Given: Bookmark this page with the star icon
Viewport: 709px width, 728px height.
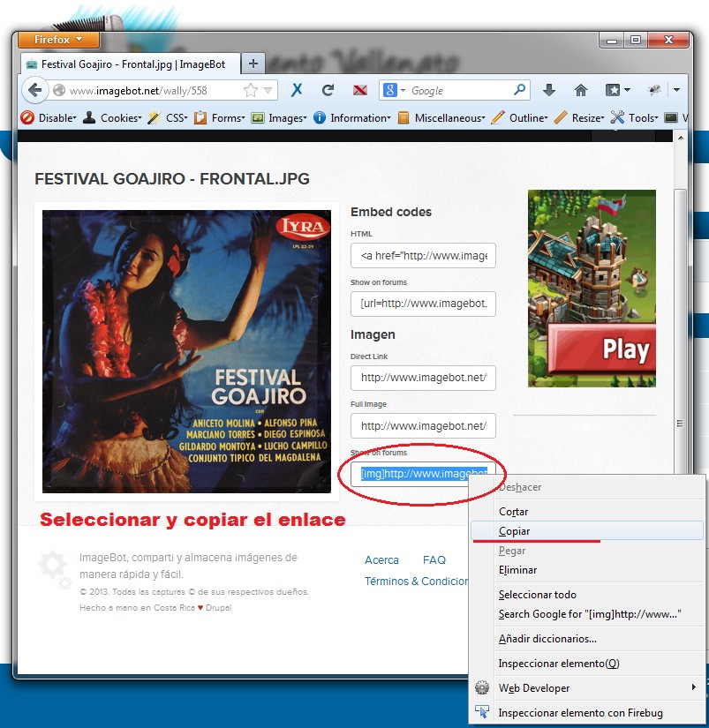Looking at the screenshot, I should click(251, 90).
